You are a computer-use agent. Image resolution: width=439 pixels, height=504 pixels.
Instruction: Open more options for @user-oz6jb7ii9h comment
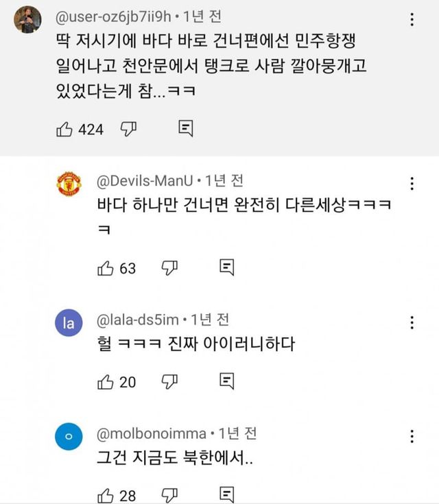[x=411, y=21]
